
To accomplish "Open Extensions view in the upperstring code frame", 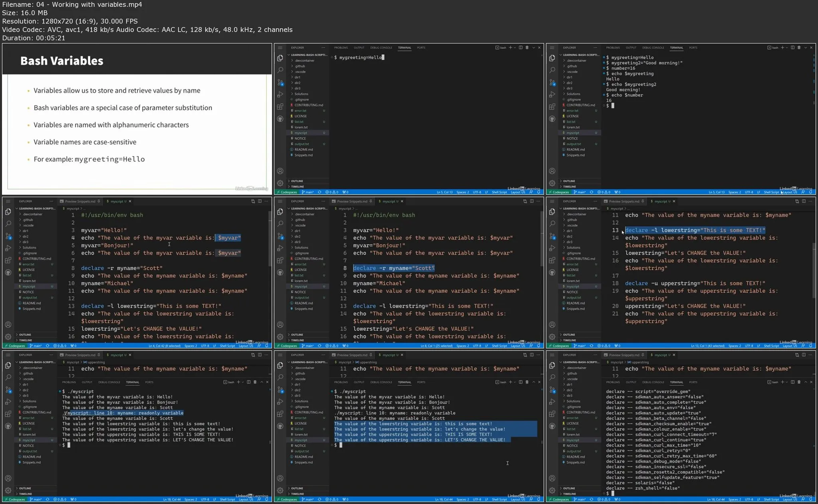I will point(552,260).
